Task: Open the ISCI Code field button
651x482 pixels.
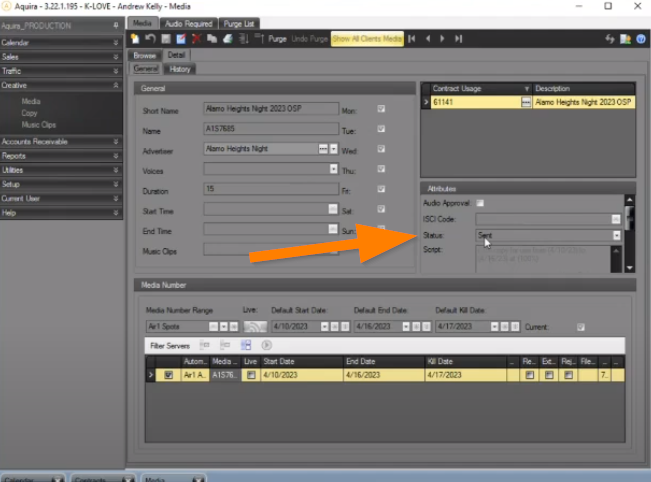Action: [x=616, y=219]
